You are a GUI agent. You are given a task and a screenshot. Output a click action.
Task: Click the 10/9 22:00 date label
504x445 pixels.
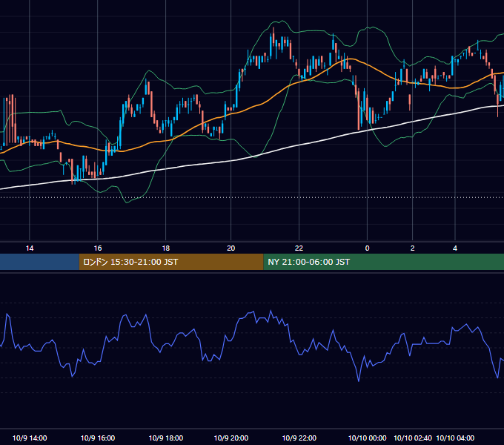coord(299,438)
